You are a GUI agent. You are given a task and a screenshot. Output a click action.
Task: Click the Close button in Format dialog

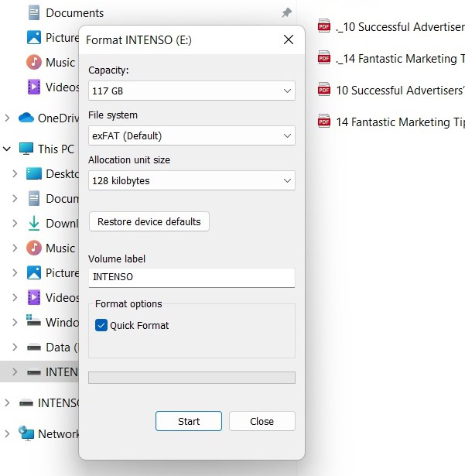(262, 421)
